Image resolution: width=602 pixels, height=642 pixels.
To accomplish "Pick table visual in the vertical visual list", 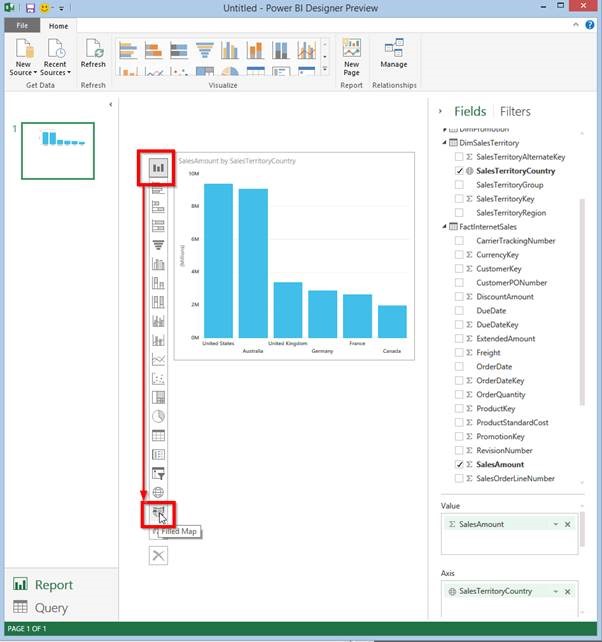I will 158,435.
